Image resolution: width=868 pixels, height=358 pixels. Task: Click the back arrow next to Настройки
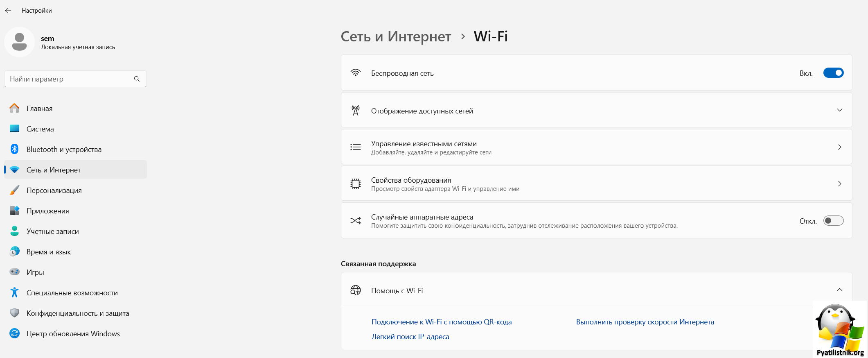8,11
